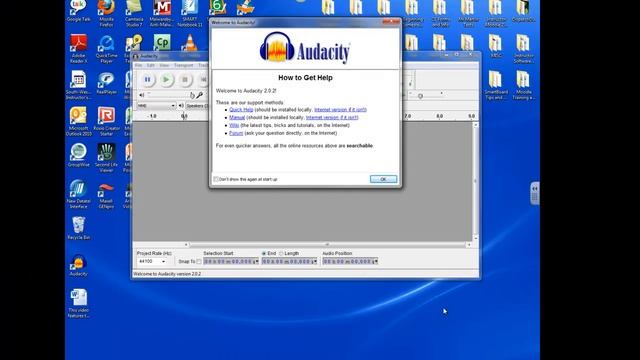Click the output speaker icon beside the playback meter
Screen dimensions: 640x360
pos(142,95)
